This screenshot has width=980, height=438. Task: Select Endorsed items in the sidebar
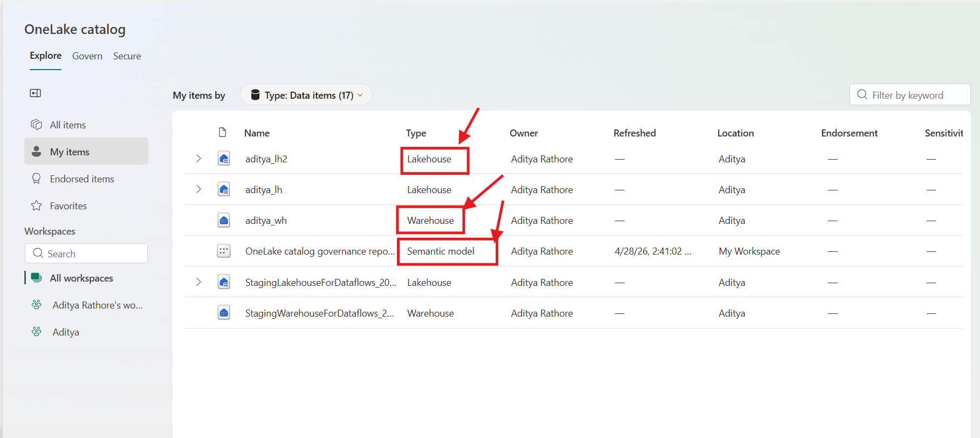click(x=86, y=179)
